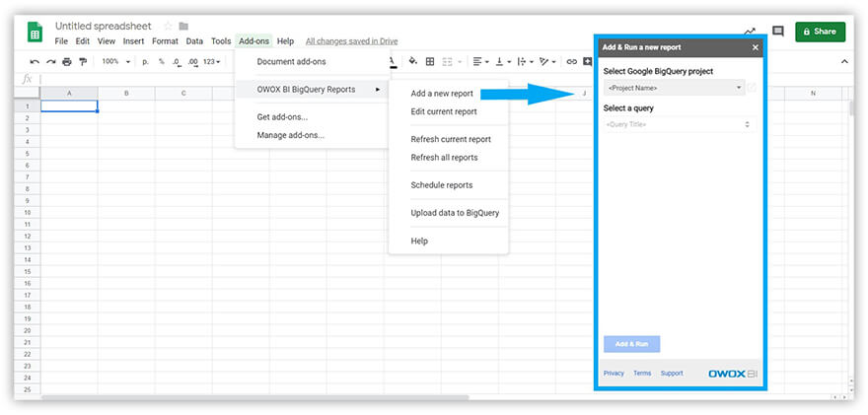The width and height of the screenshot is (868, 415).
Task: Open the Help menu in menu bar
Action: 285,41
